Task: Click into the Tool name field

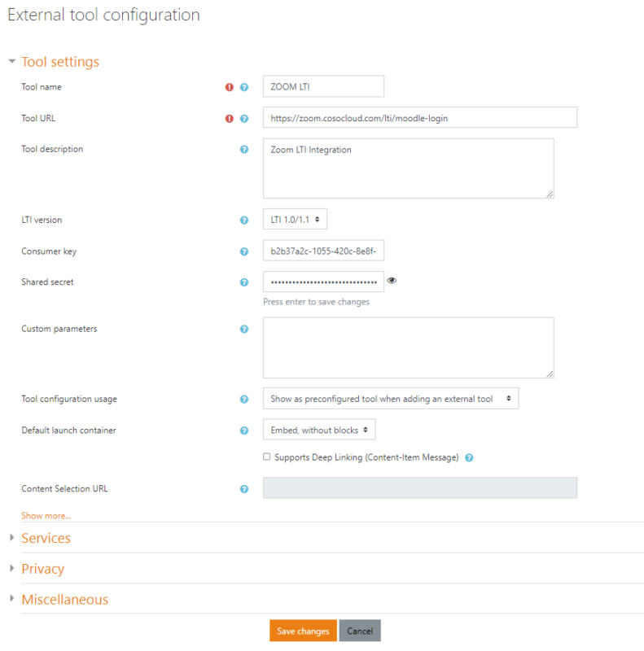Action: pos(323,86)
